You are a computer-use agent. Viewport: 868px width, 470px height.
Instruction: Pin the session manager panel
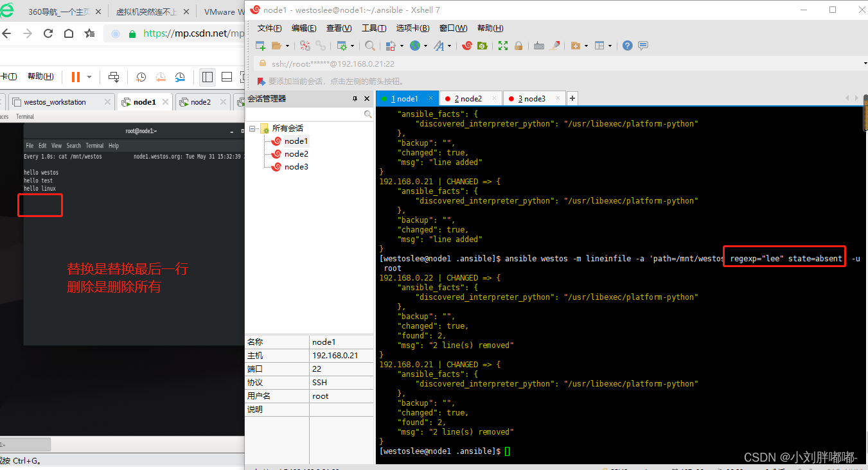355,99
